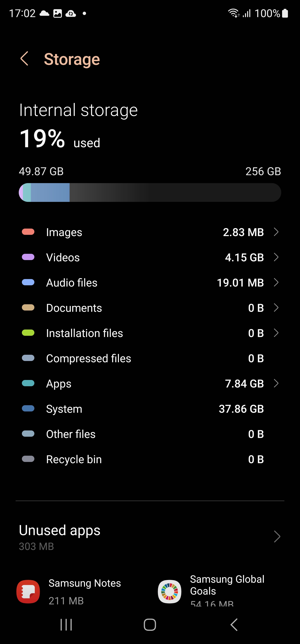Tap the internal storage usage bar

150,192
